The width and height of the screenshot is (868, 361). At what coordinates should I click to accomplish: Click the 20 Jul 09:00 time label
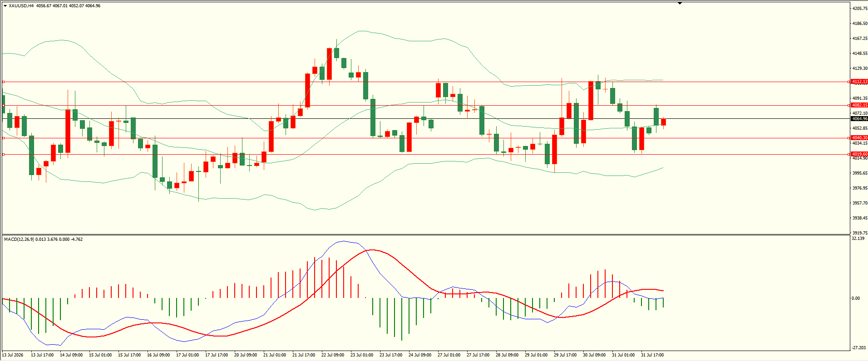point(246,355)
